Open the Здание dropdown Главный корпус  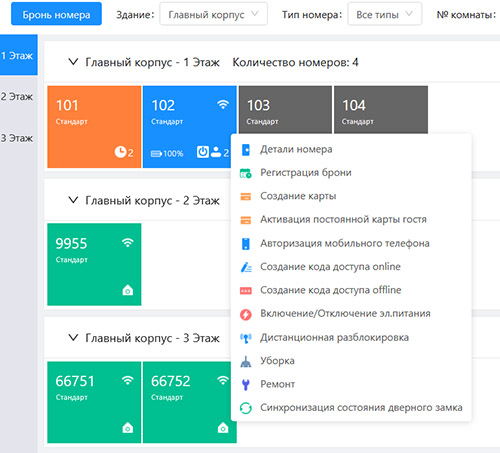(x=214, y=14)
